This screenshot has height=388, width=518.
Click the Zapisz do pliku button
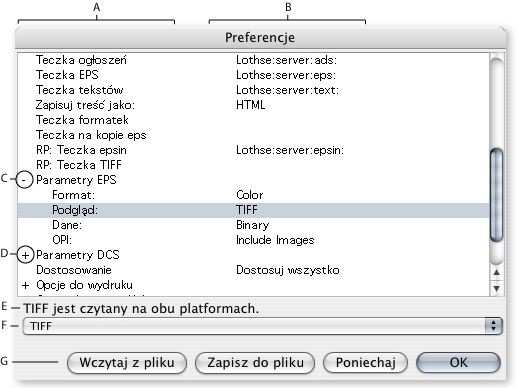pos(255,363)
